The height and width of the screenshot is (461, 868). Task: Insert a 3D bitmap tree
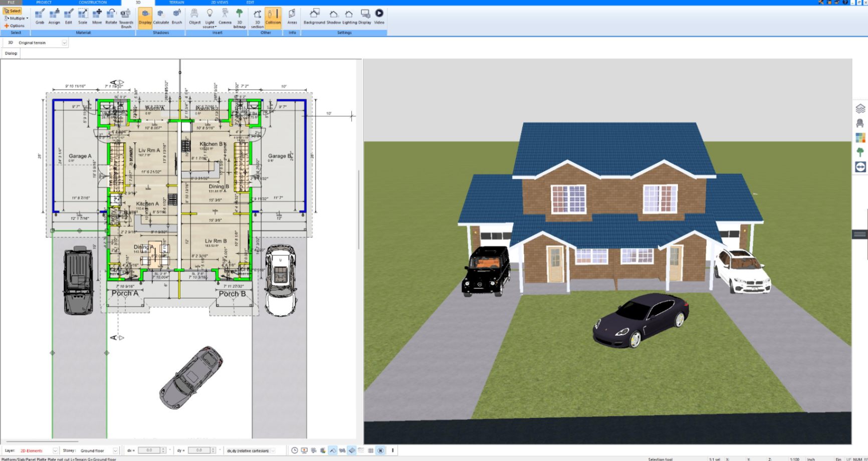pos(240,18)
